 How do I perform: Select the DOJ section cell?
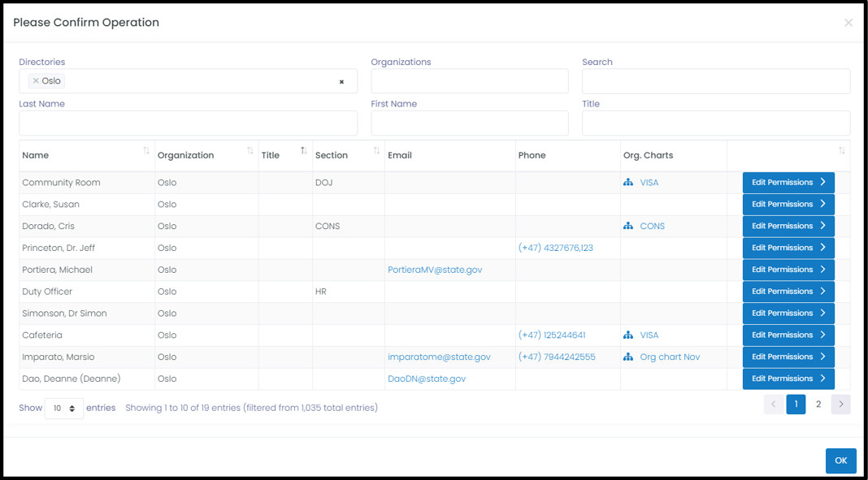pos(349,183)
